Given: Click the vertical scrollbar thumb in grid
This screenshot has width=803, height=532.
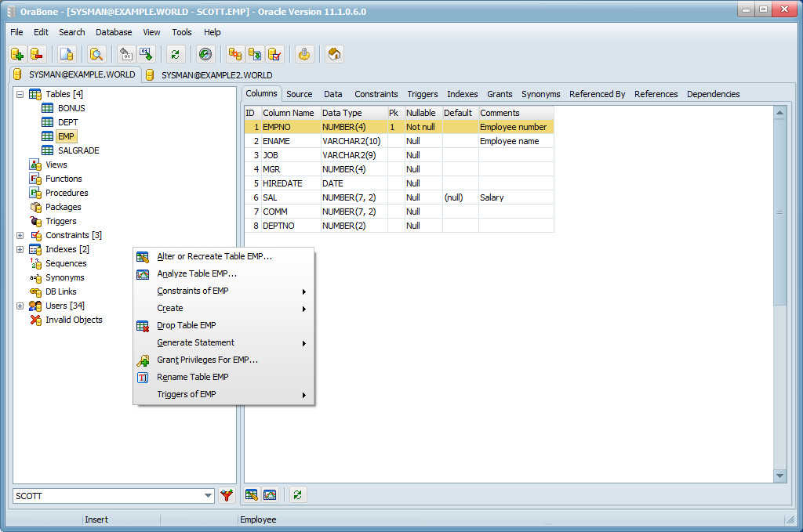Looking at the screenshot, I should 779,212.
